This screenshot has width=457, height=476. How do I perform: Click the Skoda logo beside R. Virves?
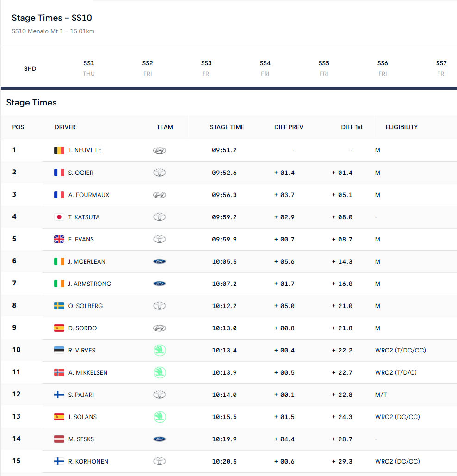click(x=160, y=350)
